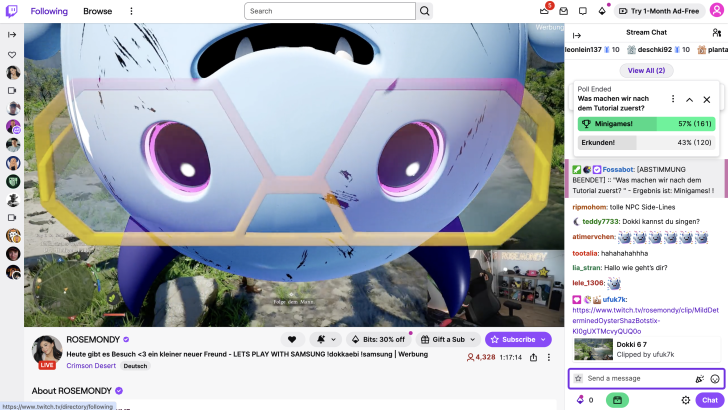This screenshot has width=728, height=410.
Task: Open Prime loot crown icon
Action: pos(545,11)
